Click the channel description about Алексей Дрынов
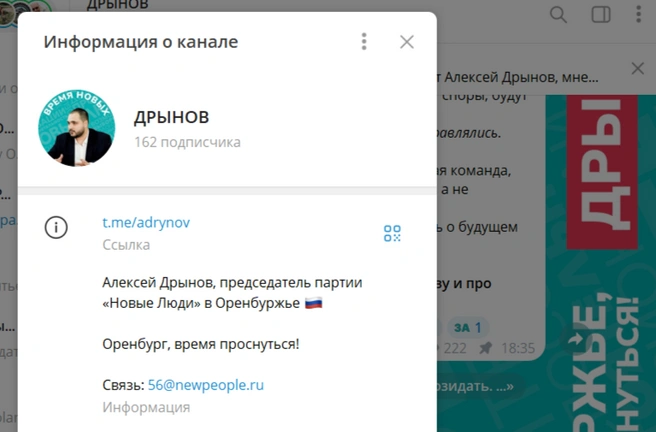This screenshot has width=656, height=432. coord(232,293)
